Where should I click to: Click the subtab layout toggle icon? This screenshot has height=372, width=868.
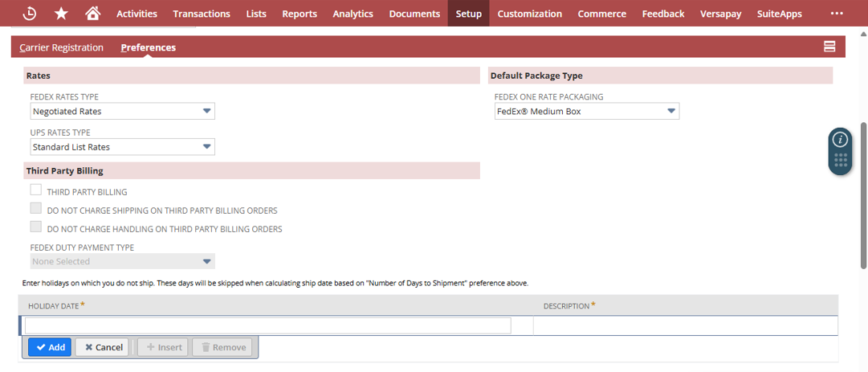coord(829,47)
